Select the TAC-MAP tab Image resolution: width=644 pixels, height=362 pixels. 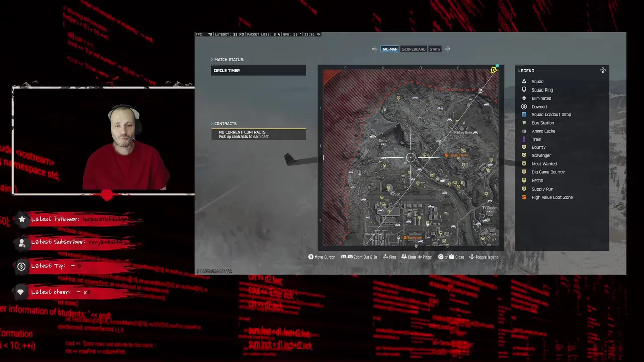point(389,49)
